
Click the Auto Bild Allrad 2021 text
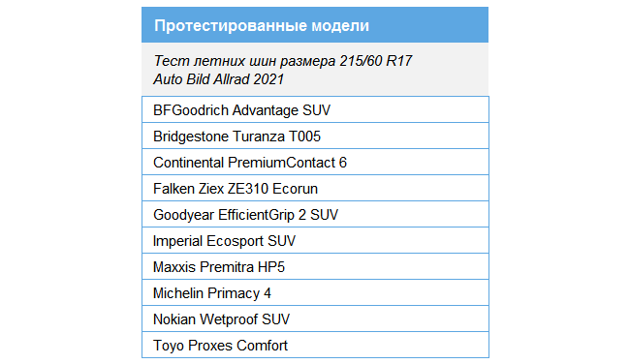click(219, 79)
